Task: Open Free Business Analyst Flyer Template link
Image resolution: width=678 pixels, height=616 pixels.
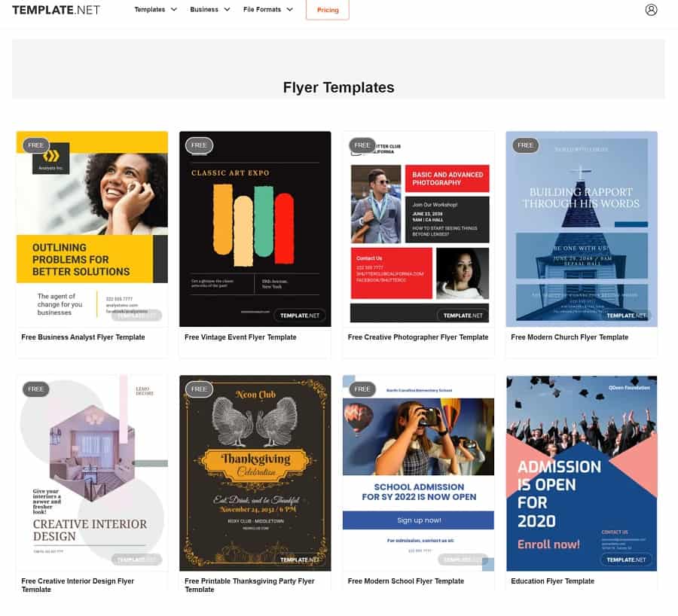Action: tap(83, 337)
